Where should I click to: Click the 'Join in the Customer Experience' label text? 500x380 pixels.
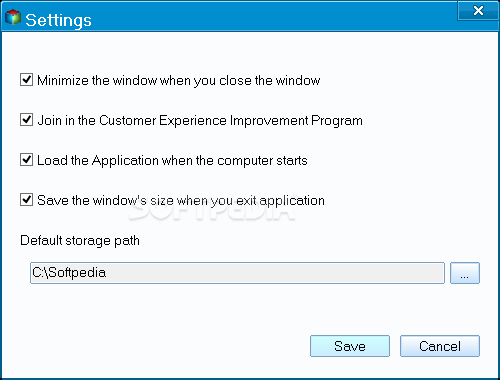[200, 120]
